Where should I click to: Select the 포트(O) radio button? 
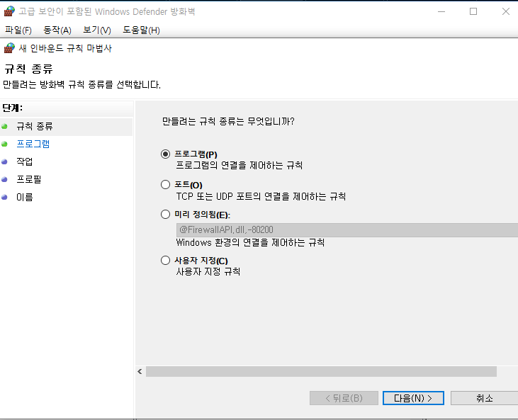click(166, 185)
